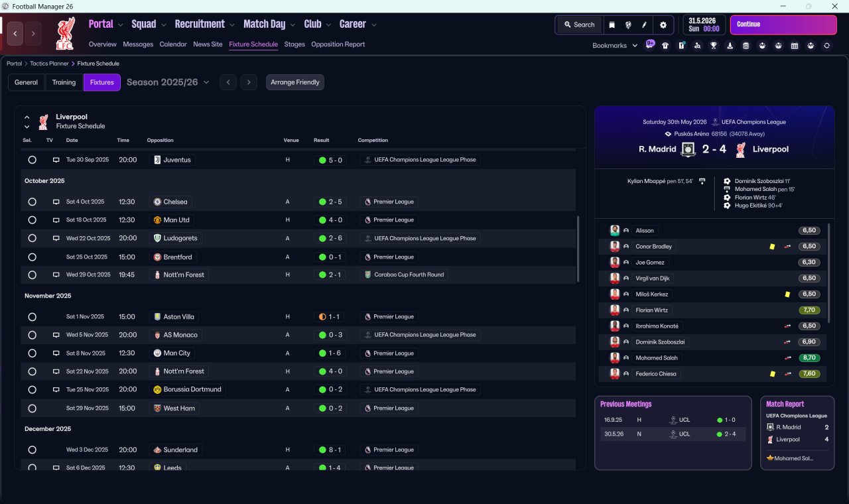
Task: Click Alisson's player face icon
Action: 615,231
